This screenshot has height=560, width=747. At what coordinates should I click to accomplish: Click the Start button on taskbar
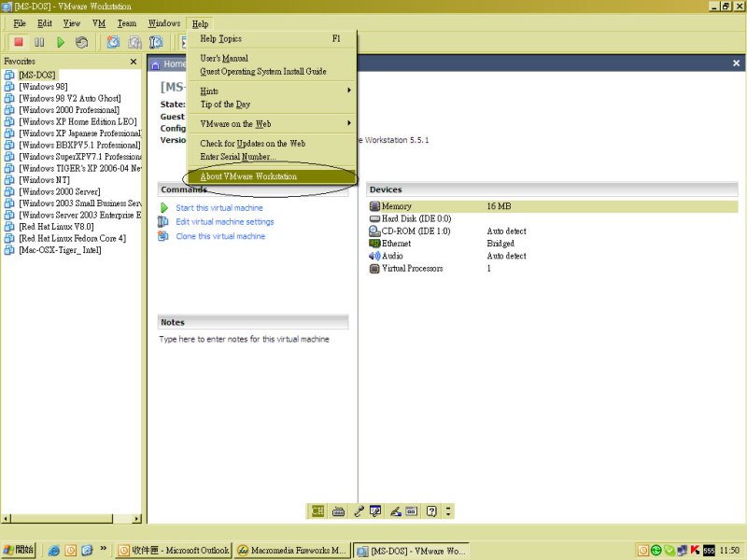[x=19, y=550]
